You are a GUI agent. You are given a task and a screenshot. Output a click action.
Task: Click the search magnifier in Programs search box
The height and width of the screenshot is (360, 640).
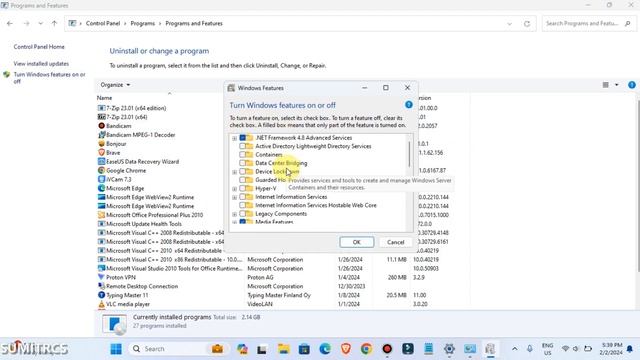tap(628, 24)
